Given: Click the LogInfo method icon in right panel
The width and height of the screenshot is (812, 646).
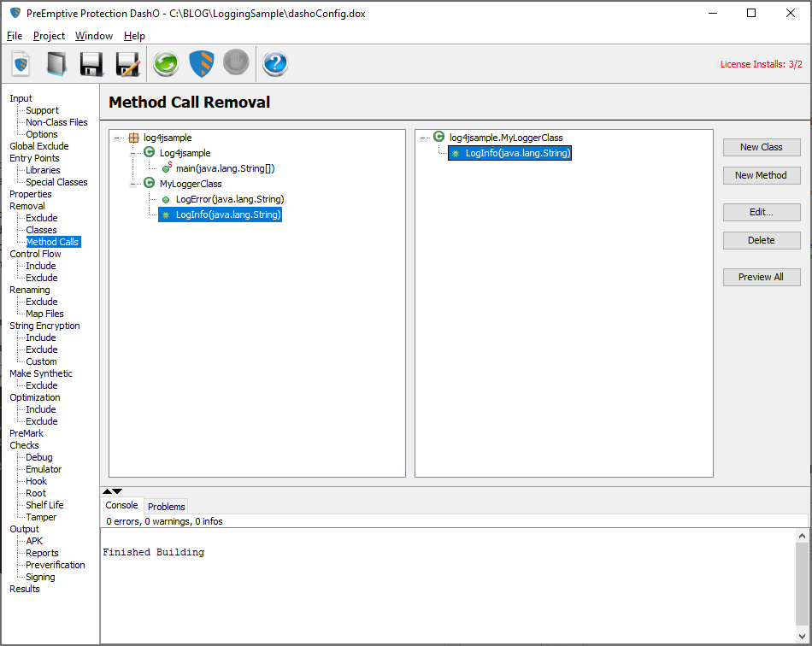Looking at the screenshot, I should [456, 154].
